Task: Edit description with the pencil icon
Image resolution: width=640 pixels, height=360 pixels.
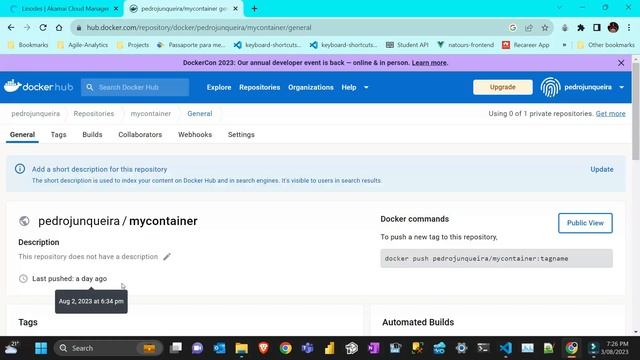Action: 167,257
